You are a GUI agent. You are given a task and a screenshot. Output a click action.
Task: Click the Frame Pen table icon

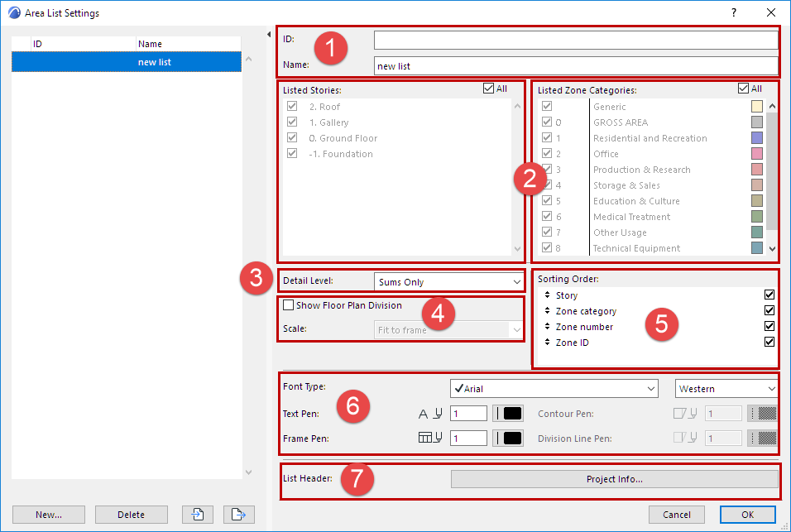pos(425,438)
